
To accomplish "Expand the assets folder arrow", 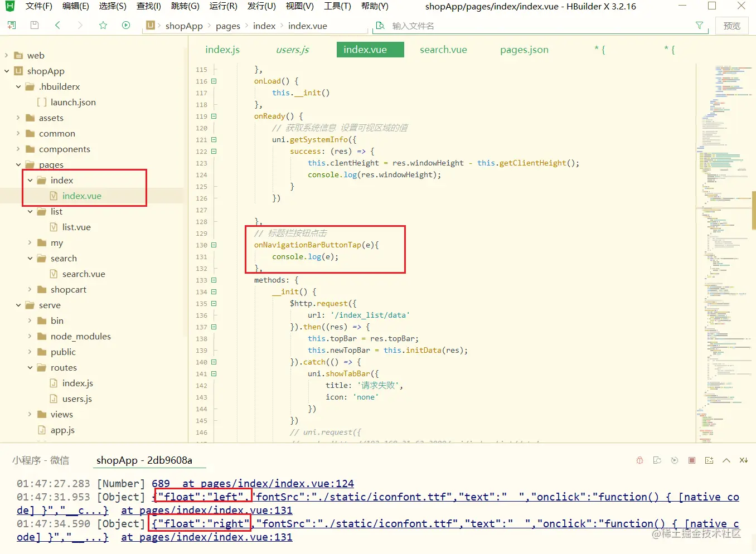I will (x=18, y=118).
